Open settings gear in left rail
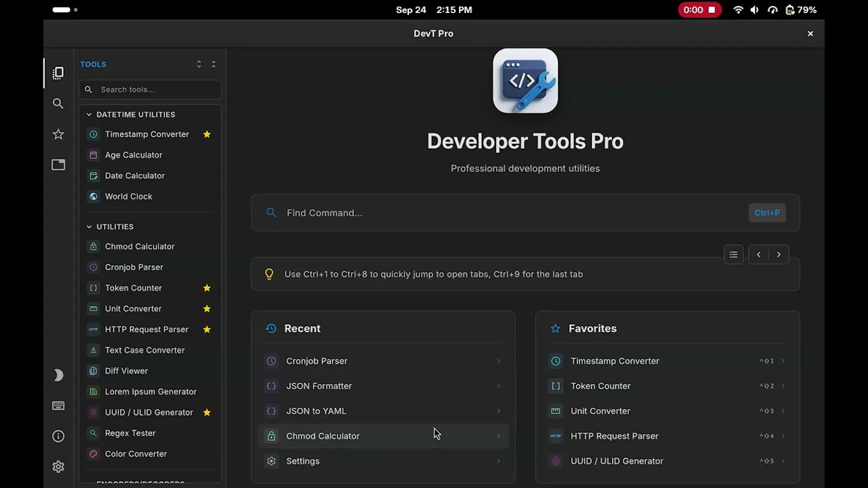 (x=58, y=467)
